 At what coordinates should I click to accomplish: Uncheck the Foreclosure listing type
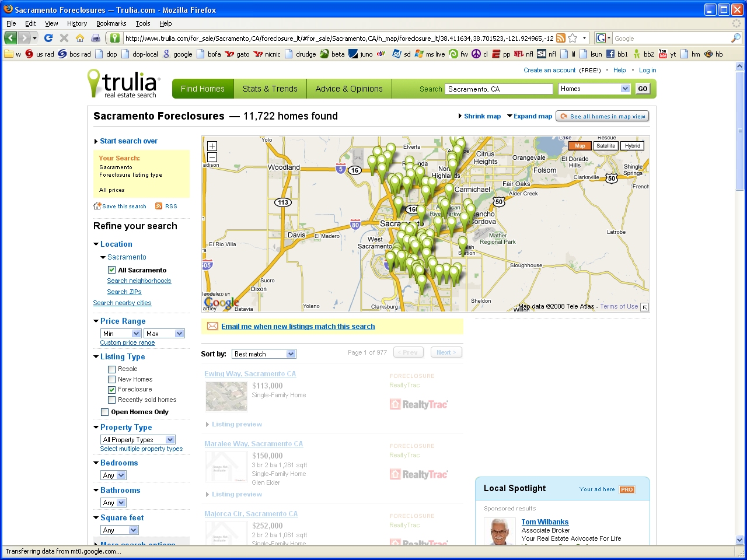tap(111, 390)
